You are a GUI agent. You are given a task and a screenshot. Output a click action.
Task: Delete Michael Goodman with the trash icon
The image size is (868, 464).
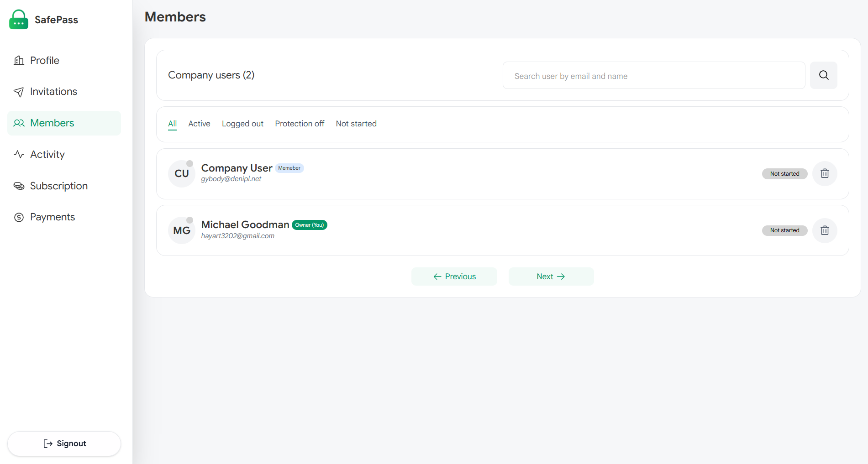[x=825, y=230]
